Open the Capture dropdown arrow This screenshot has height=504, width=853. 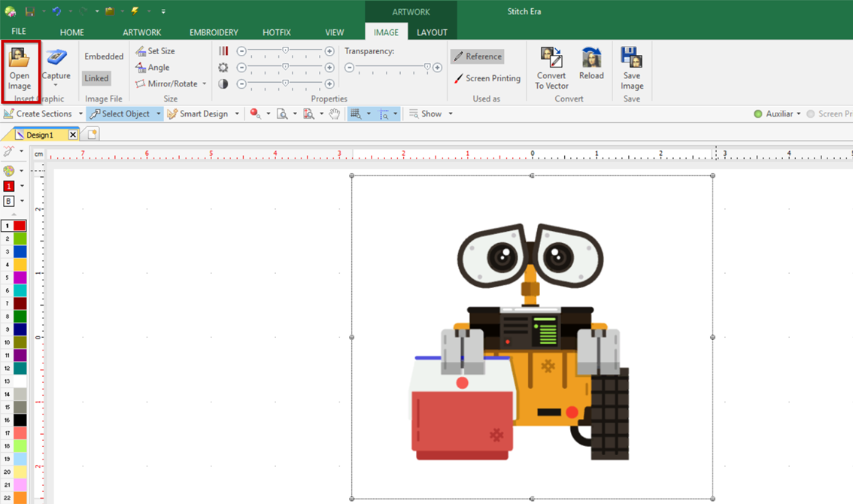tap(56, 85)
